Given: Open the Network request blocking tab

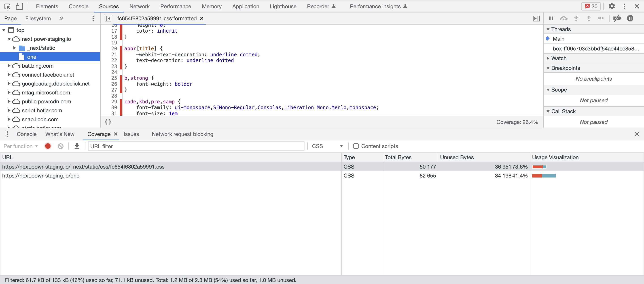Looking at the screenshot, I should click(182, 134).
